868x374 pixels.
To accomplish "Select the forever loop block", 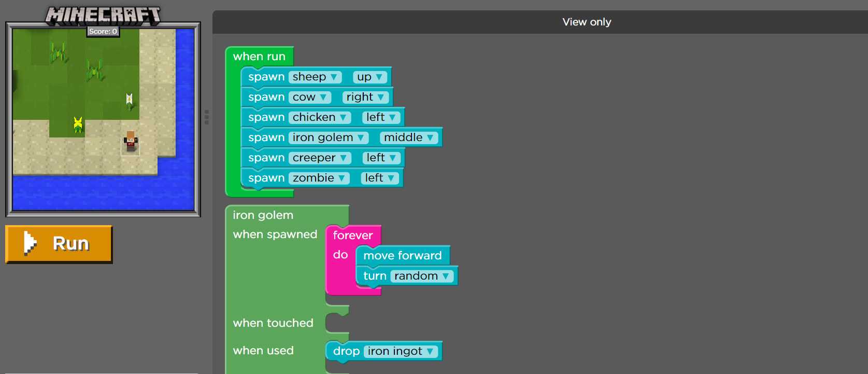I will point(352,236).
